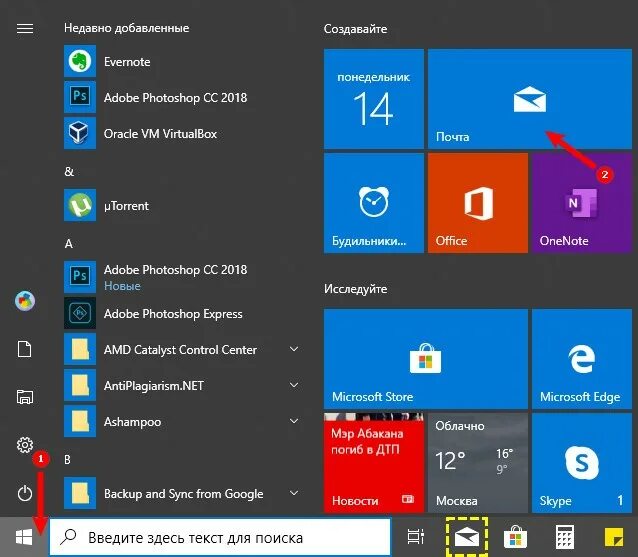The width and height of the screenshot is (638, 557).
Task: Open Settings with the gear icon
Action: point(25,445)
